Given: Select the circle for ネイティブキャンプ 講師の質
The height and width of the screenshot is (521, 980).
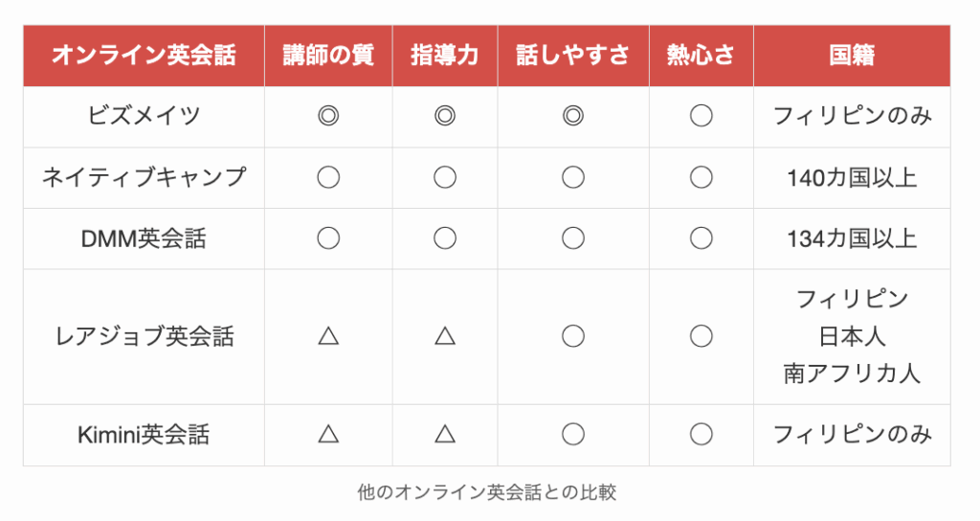Looking at the screenshot, I should (328, 177).
